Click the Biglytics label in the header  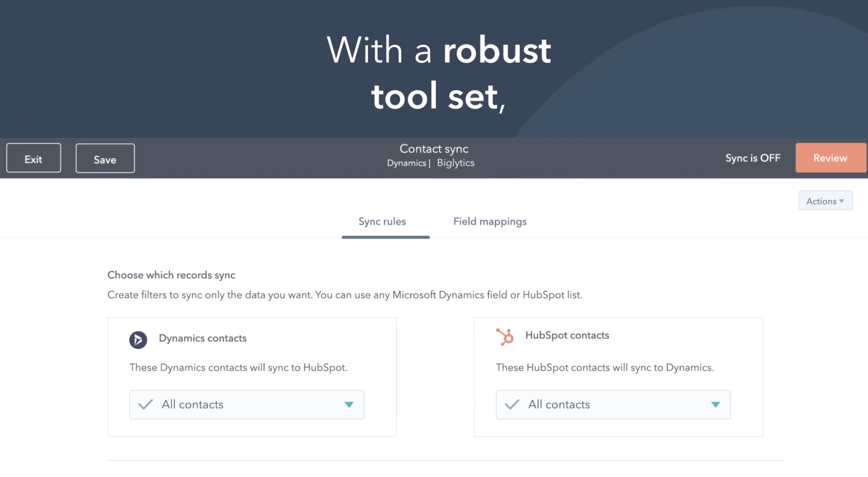[456, 163]
